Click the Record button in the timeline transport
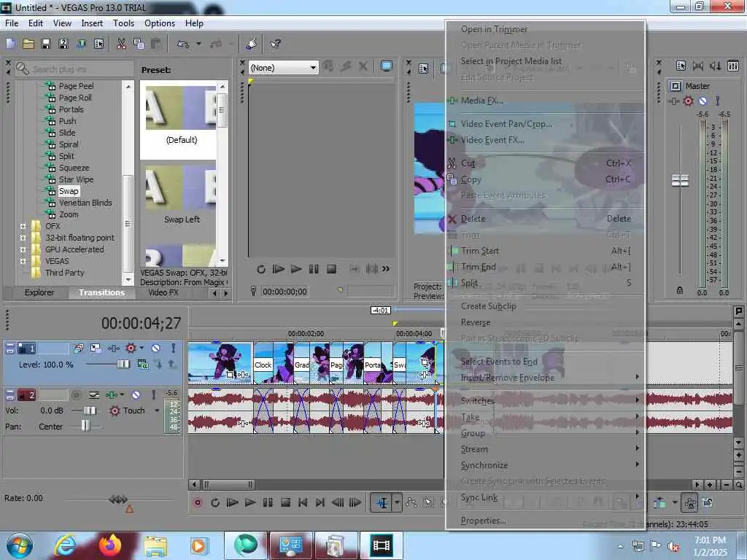 (x=197, y=502)
